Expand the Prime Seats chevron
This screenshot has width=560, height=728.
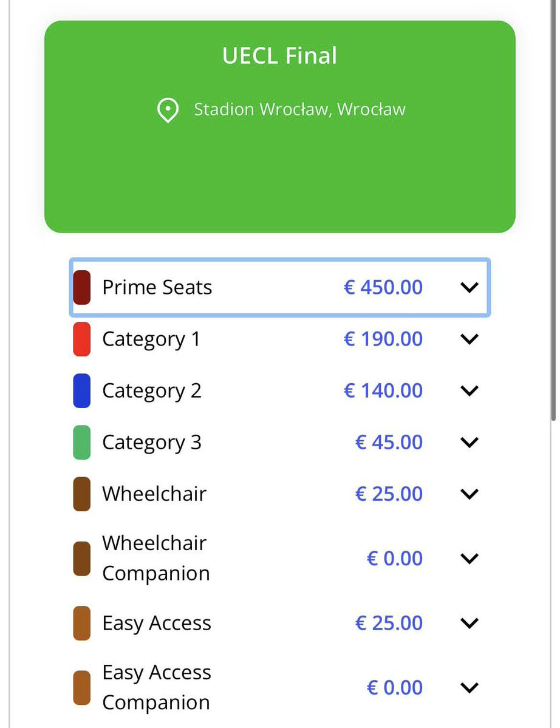pyautogui.click(x=470, y=287)
